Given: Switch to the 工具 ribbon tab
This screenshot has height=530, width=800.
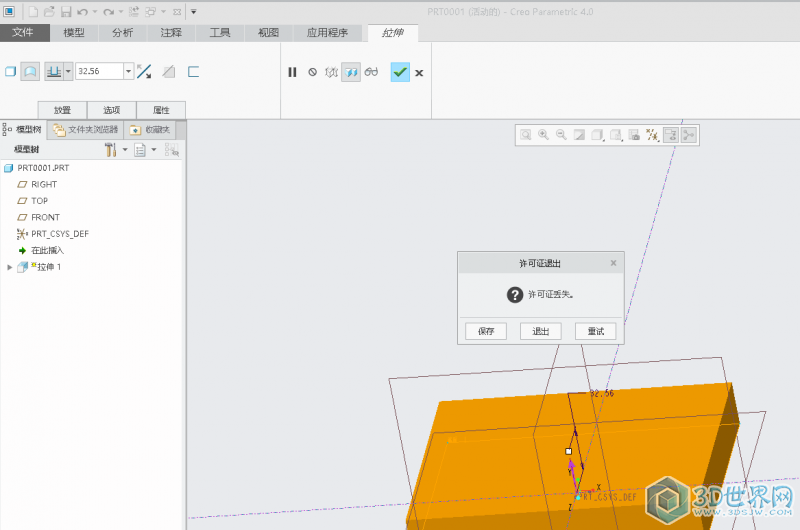Looking at the screenshot, I should (x=220, y=33).
